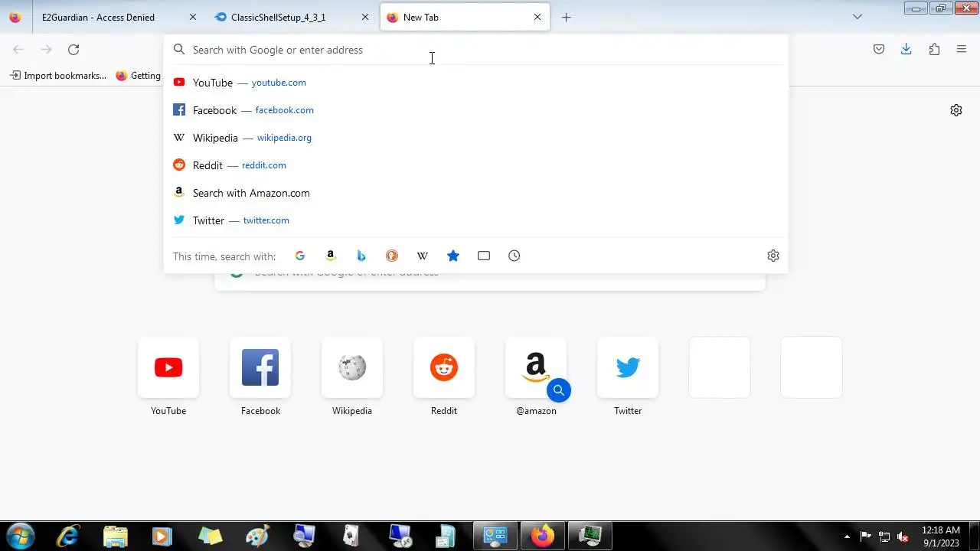Click the Reload page button

point(73,50)
